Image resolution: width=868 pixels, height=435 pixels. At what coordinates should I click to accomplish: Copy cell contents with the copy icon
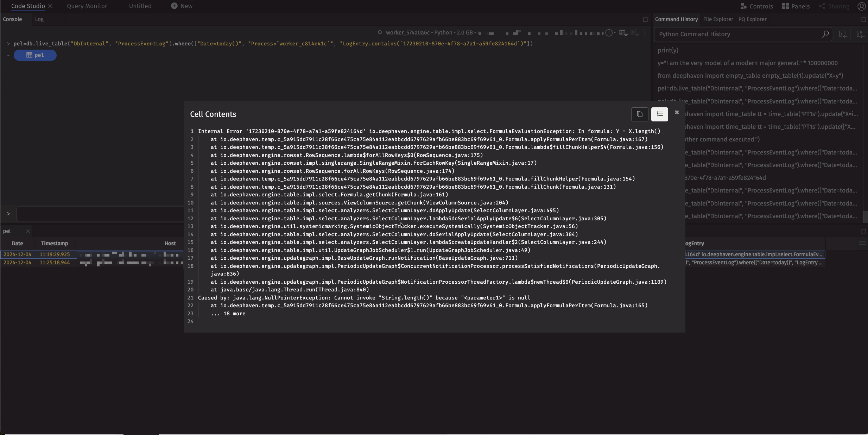[639, 114]
